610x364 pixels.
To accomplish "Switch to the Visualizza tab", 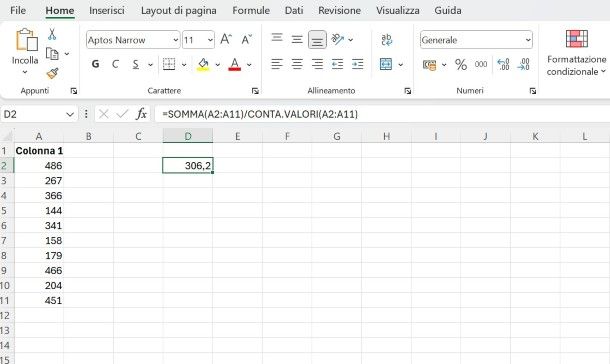I will click(398, 10).
